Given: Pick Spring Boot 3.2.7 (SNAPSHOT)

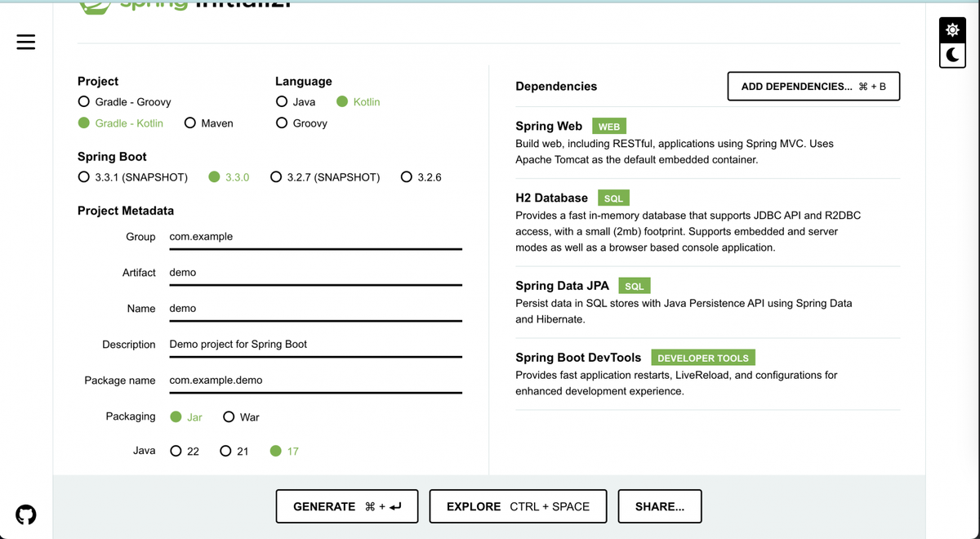Looking at the screenshot, I should (x=325, y=177).
